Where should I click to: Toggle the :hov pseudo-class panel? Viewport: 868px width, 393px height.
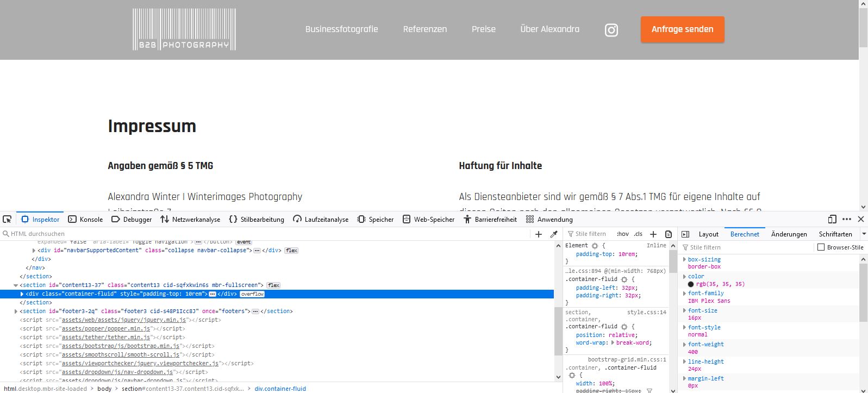coord(622,234)
